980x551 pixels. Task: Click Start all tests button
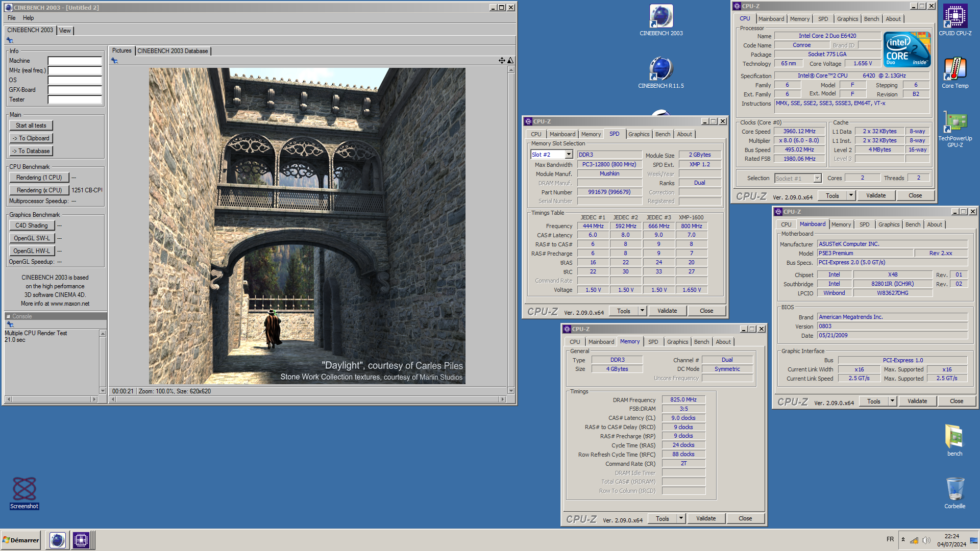point(31,126)
